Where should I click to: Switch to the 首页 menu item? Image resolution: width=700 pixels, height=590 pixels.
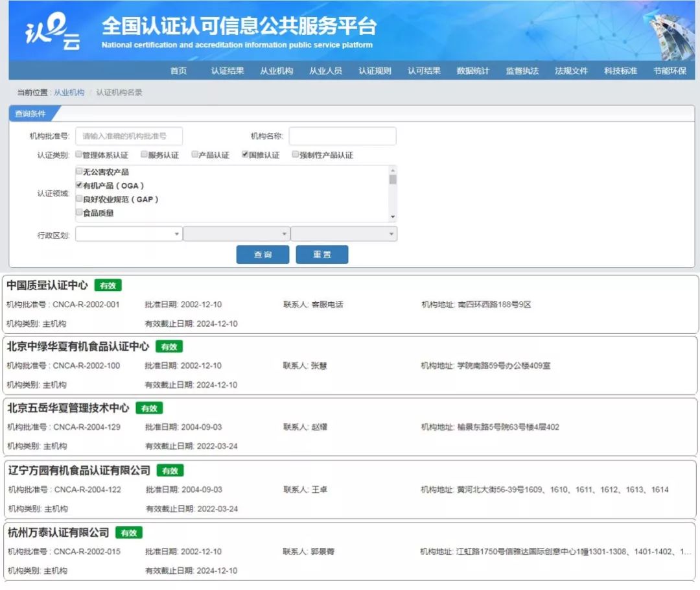tap(178, 71)
